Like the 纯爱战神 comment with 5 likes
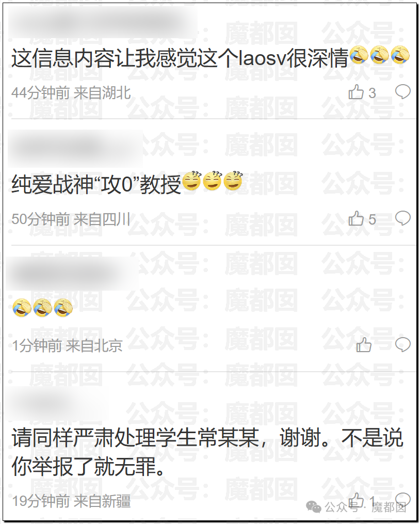This screenshot has height=524, width=420. (x=356, y=219)
